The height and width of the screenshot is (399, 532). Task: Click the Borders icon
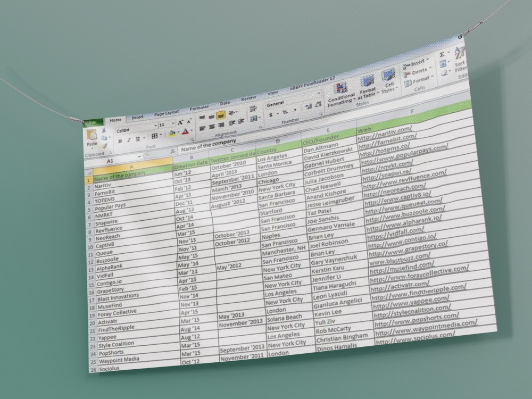pyautogui.click(x=154, y=136)
